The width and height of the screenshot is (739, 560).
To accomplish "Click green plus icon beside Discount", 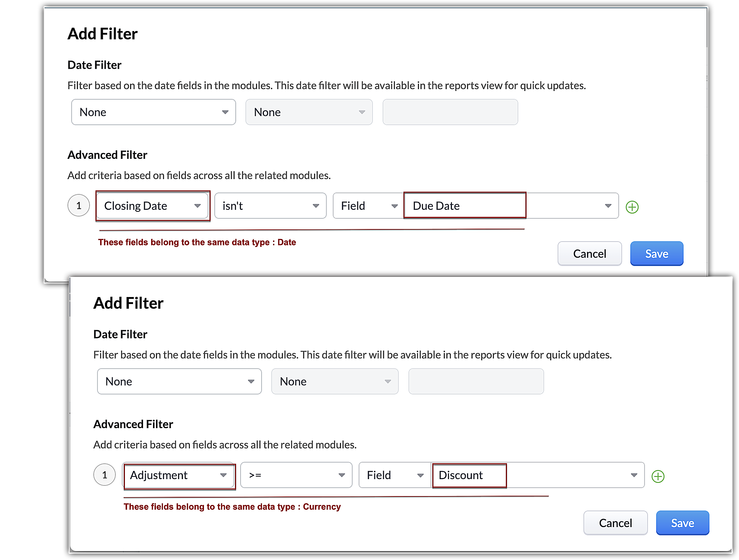I will 658,476.
